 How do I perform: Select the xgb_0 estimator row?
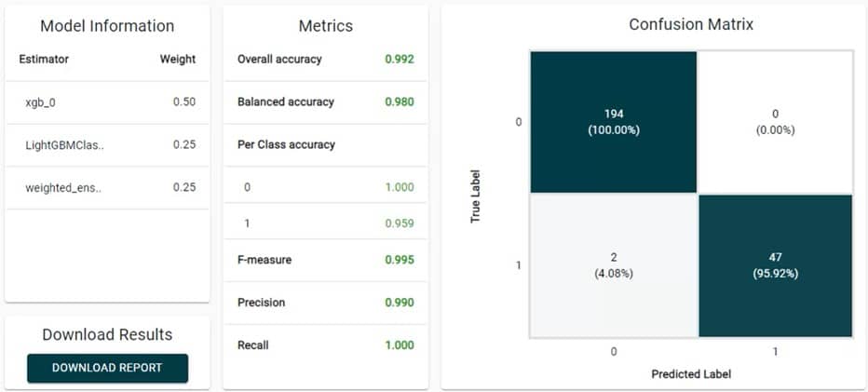pos(107,101)
